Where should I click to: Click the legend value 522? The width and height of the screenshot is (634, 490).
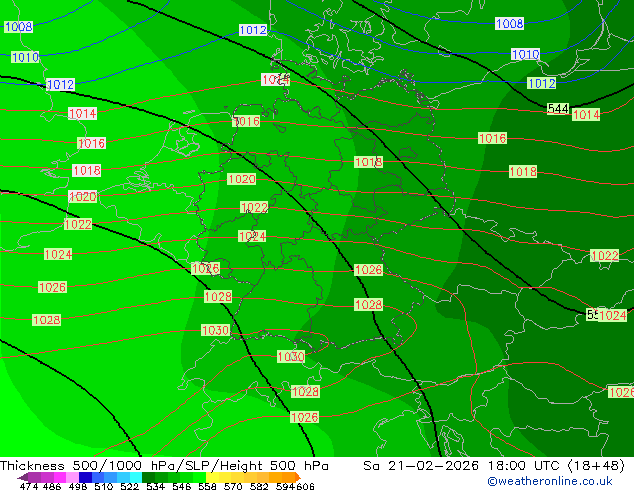(x=129, y=486)
